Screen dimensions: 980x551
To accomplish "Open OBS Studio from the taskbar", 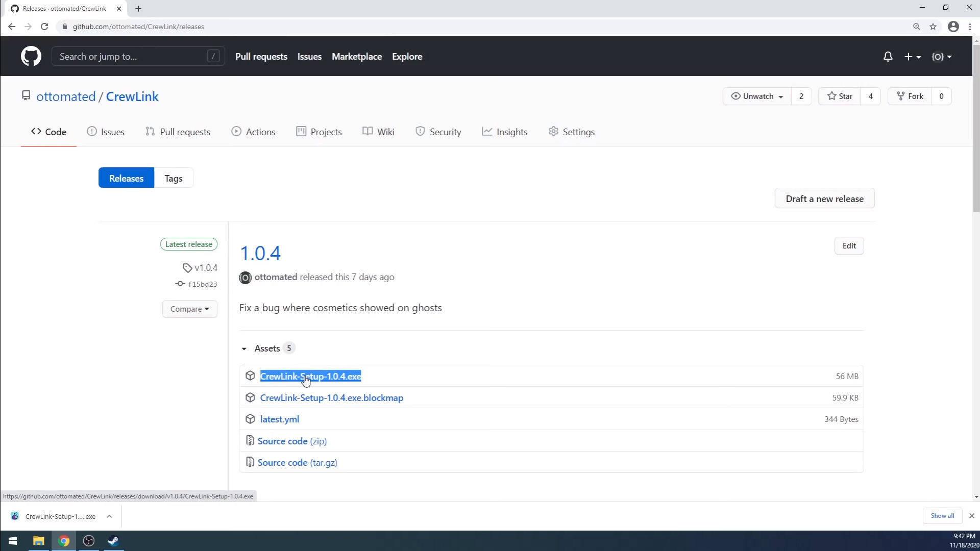I will point(89,541).
